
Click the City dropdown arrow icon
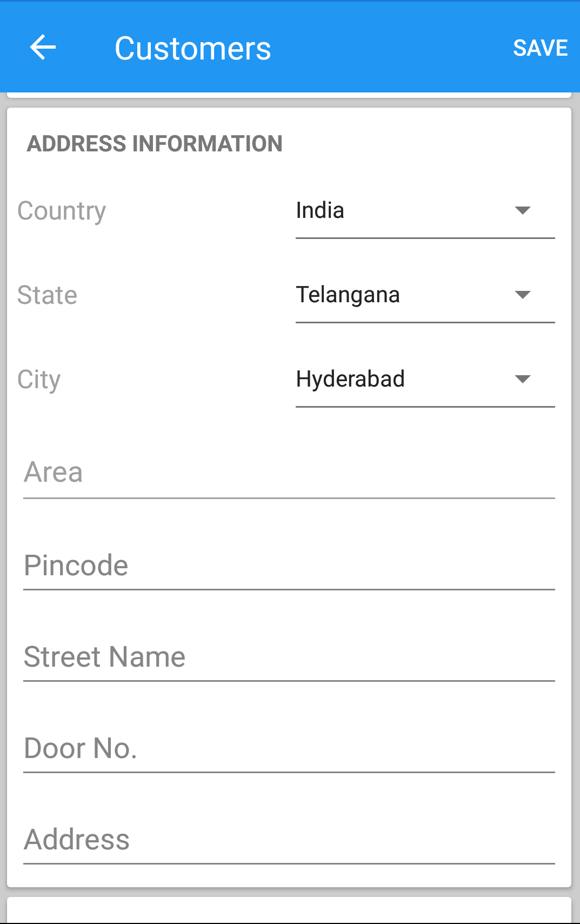[523, 379]
